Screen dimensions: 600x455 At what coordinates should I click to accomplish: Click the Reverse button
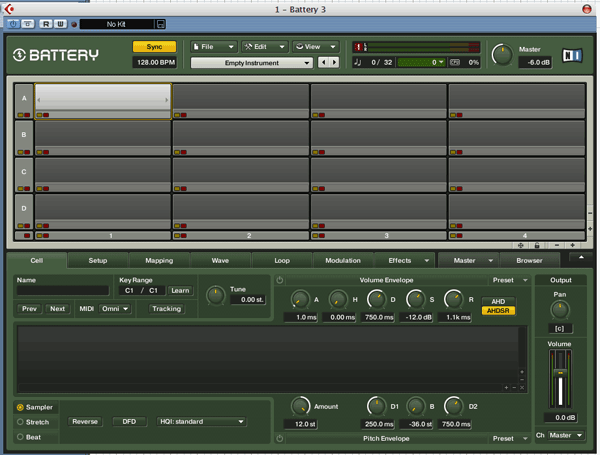(85, 422)
